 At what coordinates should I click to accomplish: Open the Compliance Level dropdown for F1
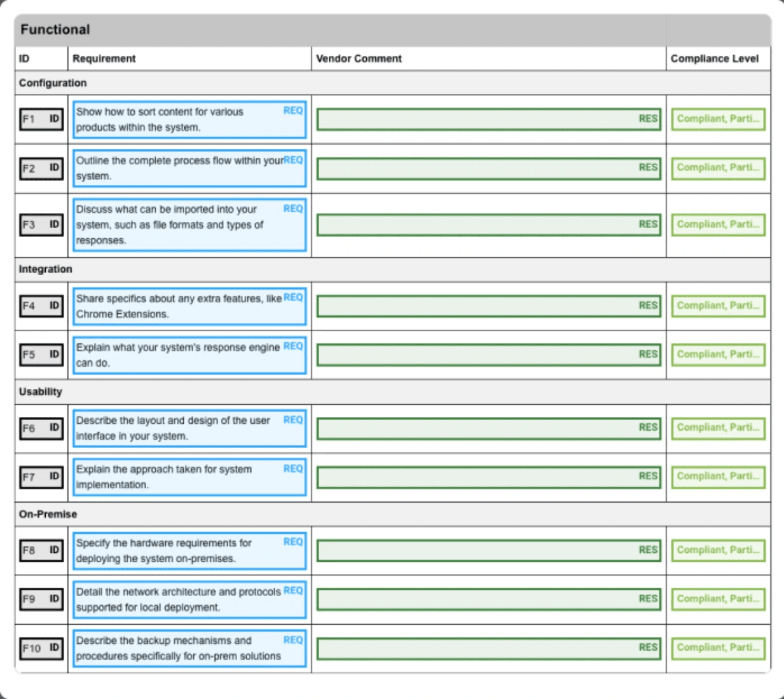pos(718,119)
